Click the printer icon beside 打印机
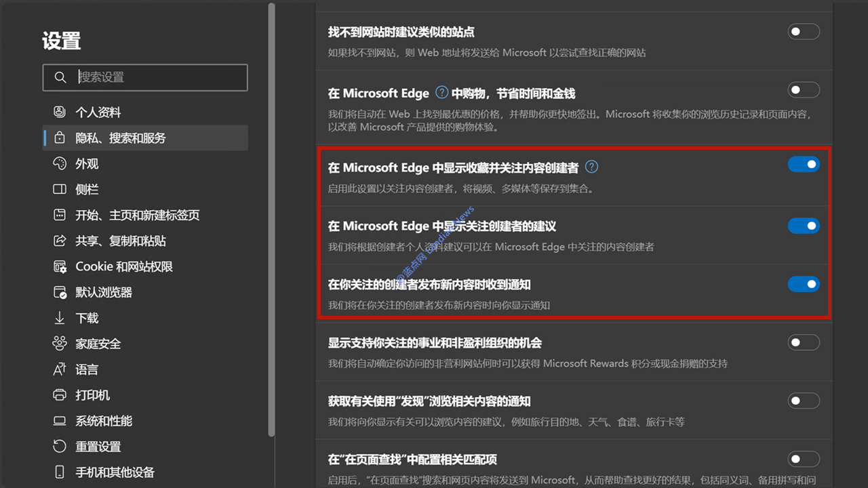868x488 pixels. [x=60, y=395]
